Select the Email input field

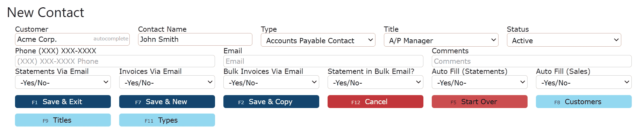tap(323, 61)
